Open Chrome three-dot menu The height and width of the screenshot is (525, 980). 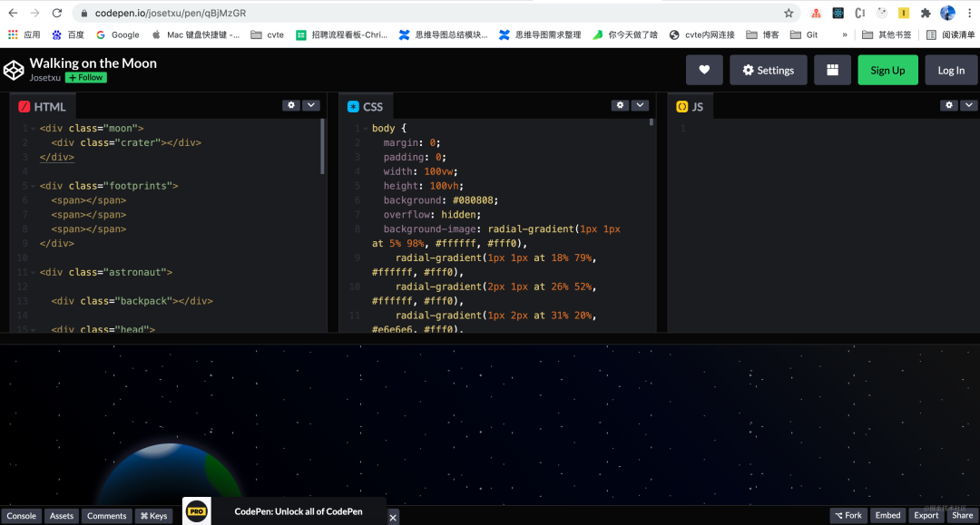(x=970, y=13)
